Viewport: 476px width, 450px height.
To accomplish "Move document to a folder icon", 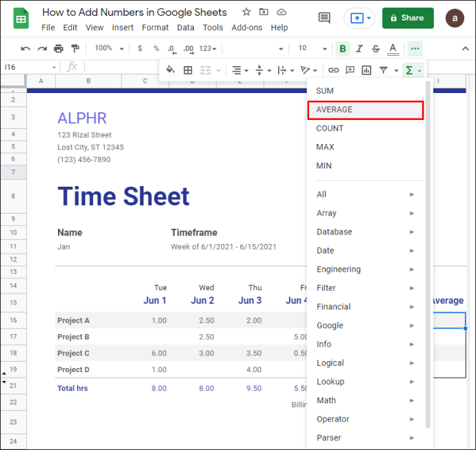I will tap(264, 12).
